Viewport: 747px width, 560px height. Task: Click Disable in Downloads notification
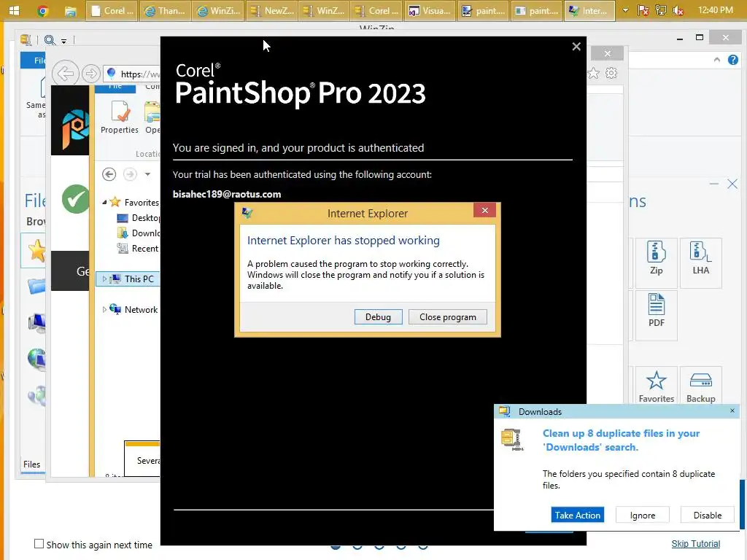pos(707,516)
